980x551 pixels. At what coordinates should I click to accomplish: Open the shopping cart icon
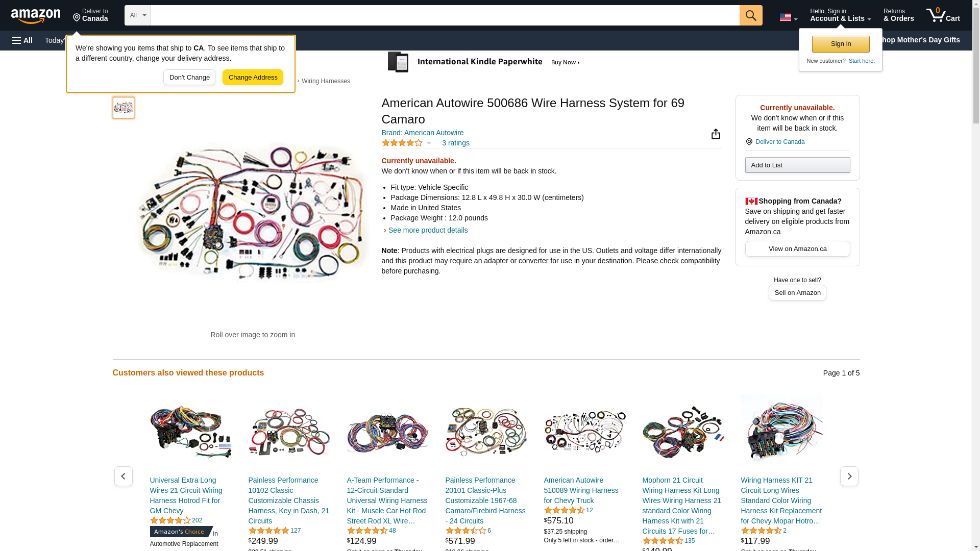(943, 15)
